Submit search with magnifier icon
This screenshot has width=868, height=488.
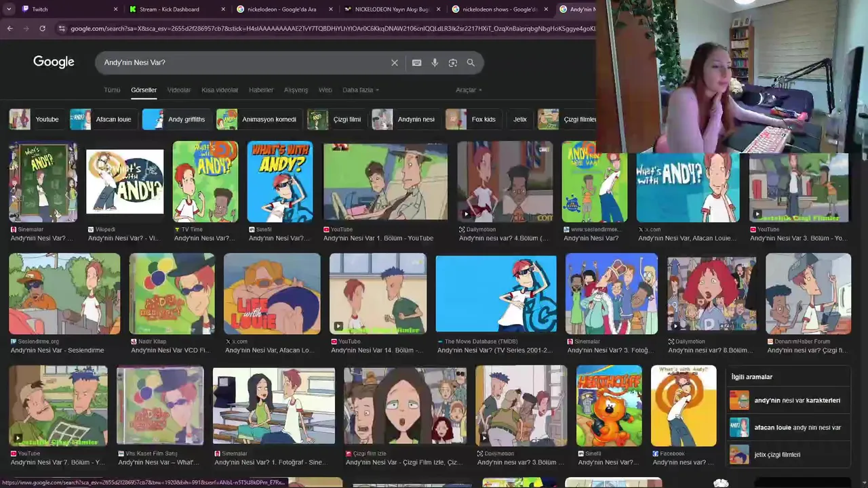[471, 62]
